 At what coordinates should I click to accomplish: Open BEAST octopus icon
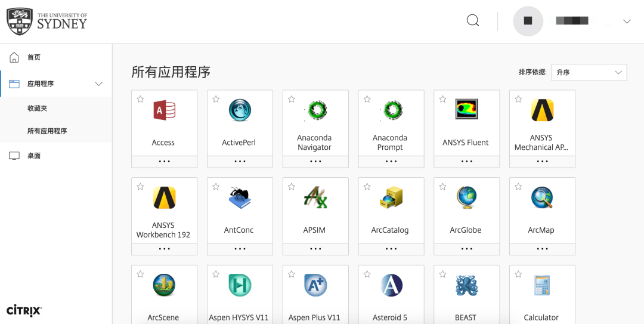point(466,285)
